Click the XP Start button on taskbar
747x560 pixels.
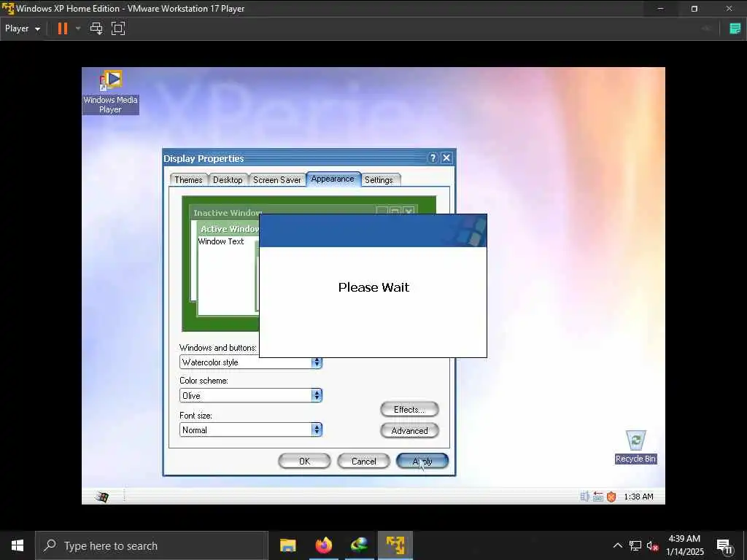tap(101, 497)
